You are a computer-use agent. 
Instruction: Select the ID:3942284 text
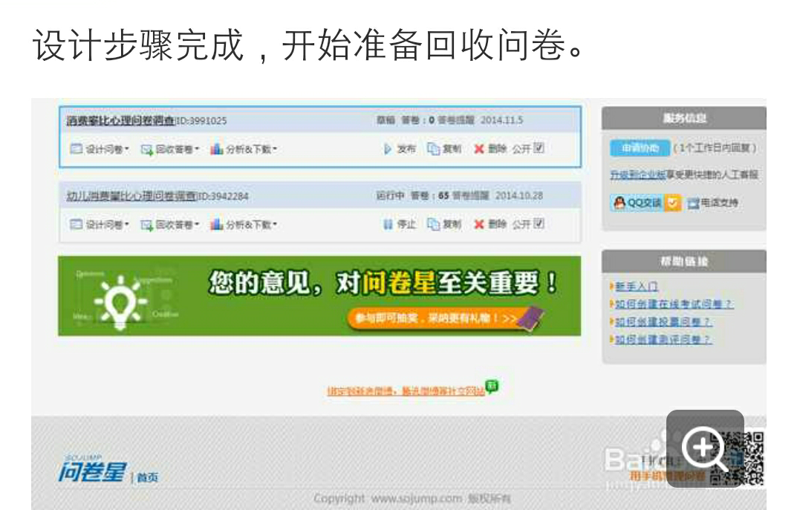(223, 196)
